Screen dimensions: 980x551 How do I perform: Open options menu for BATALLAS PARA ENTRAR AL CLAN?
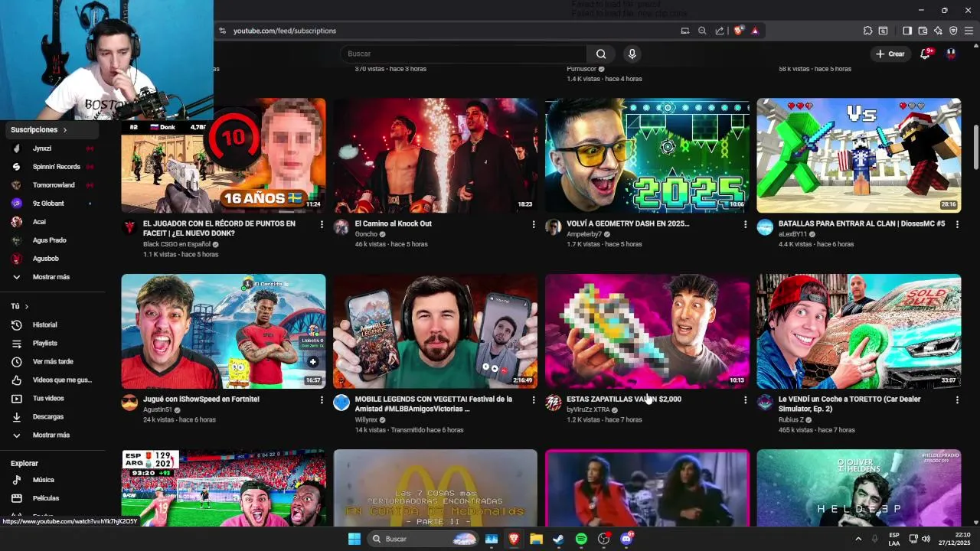tap(957, 224)
